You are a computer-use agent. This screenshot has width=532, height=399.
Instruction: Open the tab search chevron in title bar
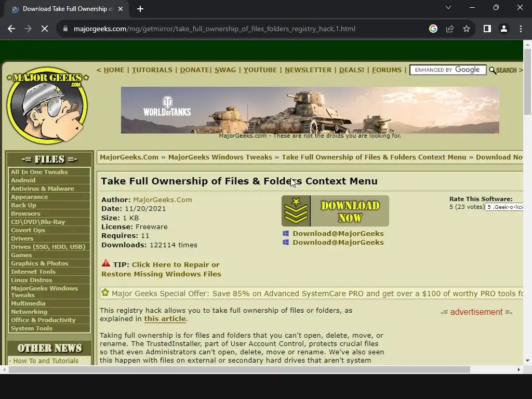click(448, 7)
